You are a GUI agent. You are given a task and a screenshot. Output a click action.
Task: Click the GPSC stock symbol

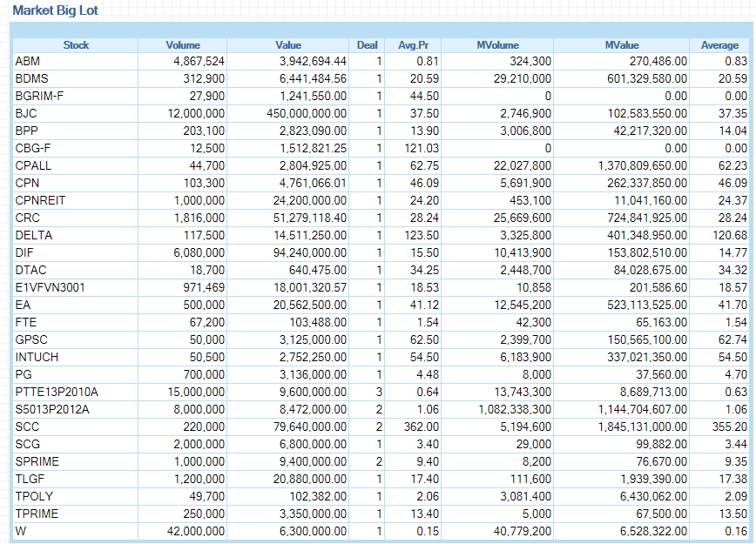(31, 339)
